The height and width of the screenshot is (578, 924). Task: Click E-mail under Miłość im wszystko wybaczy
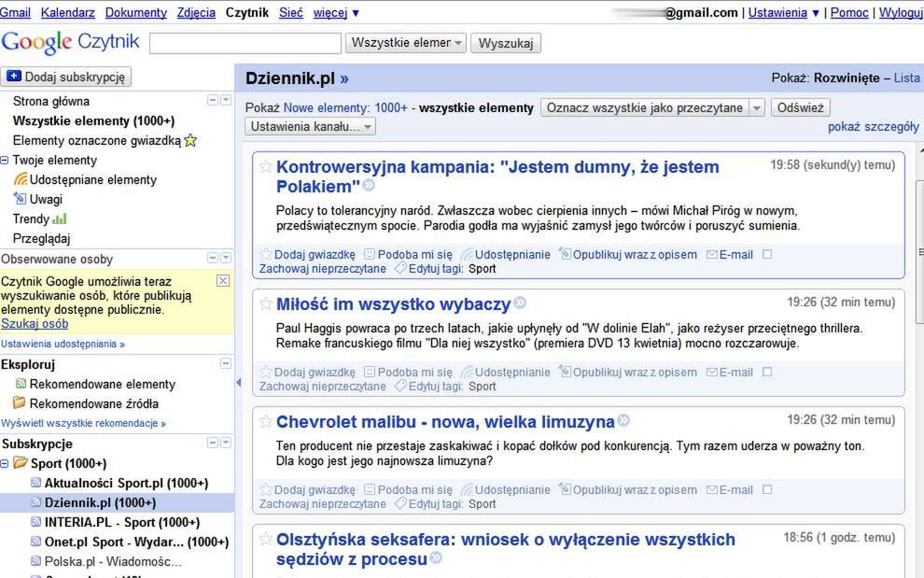click(x=730, y=373)
